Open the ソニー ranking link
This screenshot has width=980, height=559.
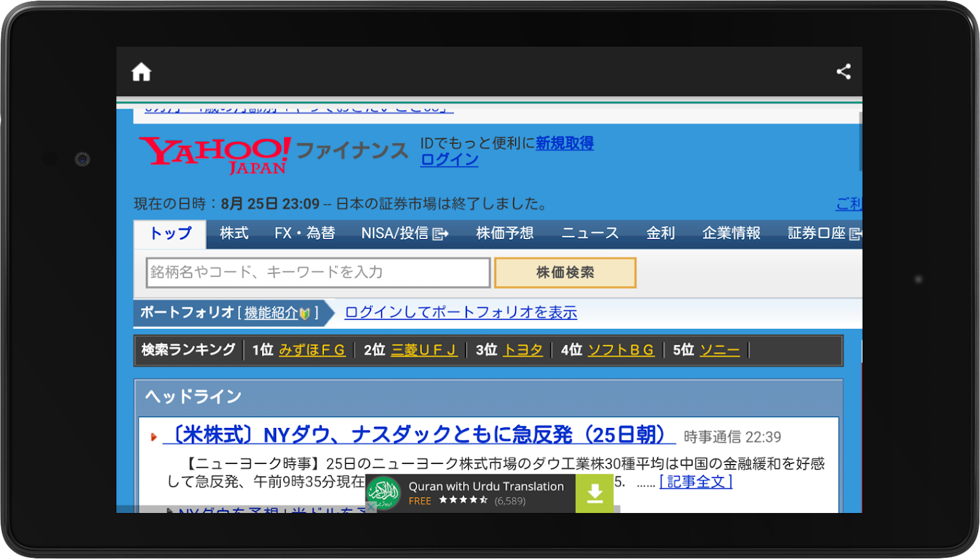(720, 350)
